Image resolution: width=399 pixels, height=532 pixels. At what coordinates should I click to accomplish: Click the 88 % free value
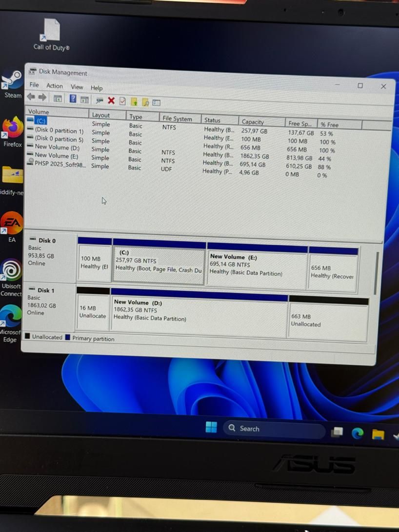pyautogui.click(x=324, y=167)
